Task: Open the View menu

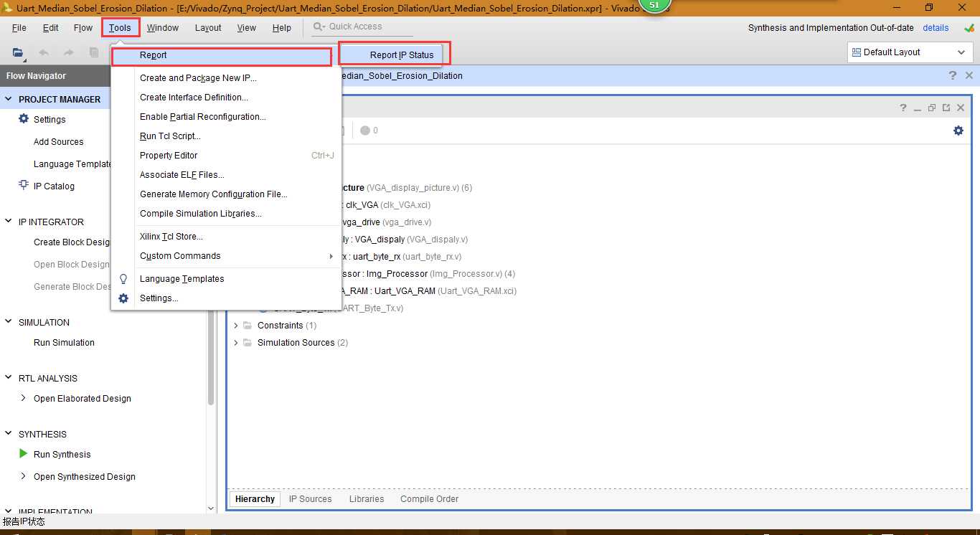Action: coord(247,28)
